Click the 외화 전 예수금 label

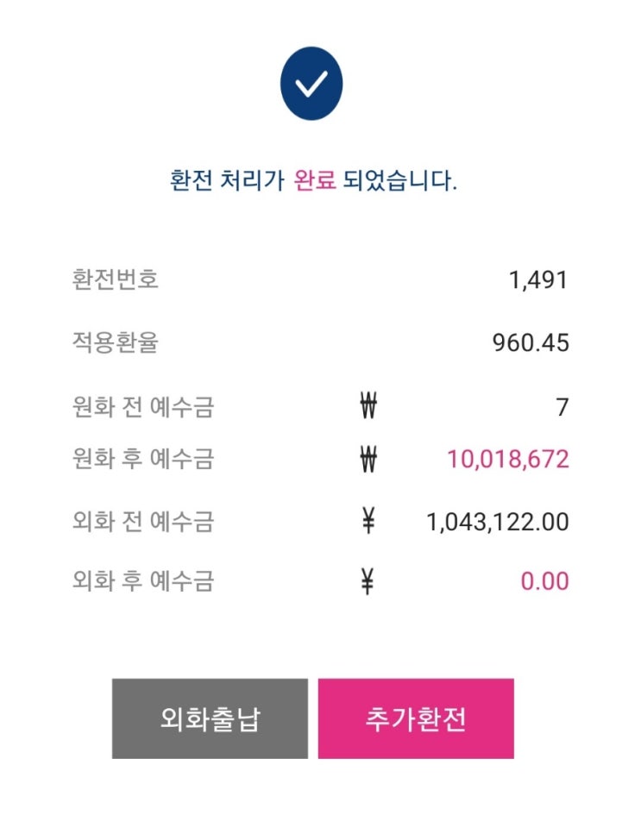pos(143,522)
